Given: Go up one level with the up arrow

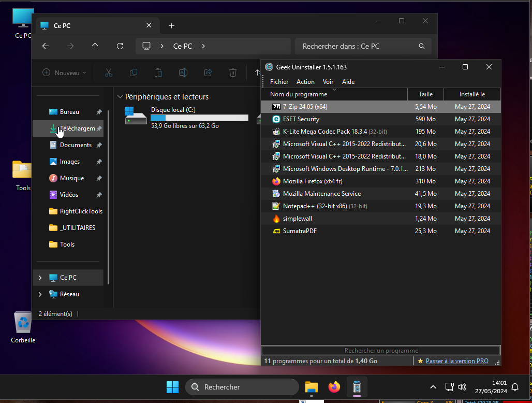Looking at the screenshot, I should 95,46.
